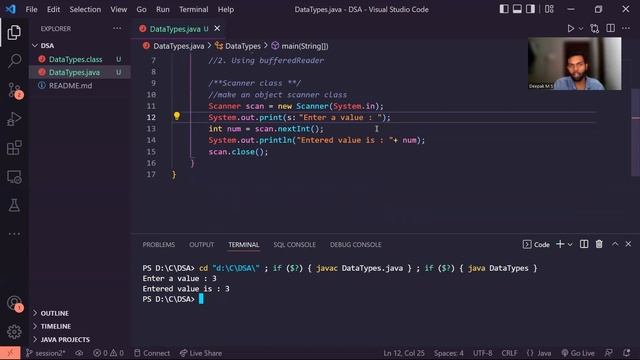Open remote window button in status bar
This screenshot has height=360, width=640.
pos(10,353)
